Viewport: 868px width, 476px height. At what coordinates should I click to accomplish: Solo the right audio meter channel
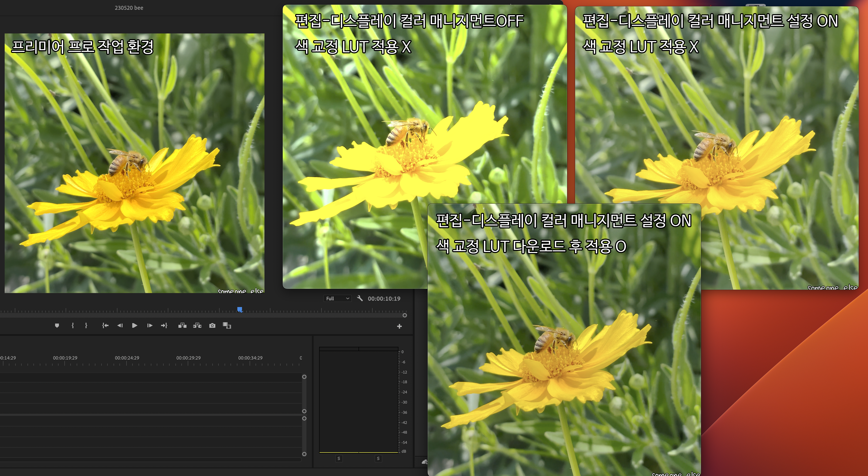[x=378, y=458]
